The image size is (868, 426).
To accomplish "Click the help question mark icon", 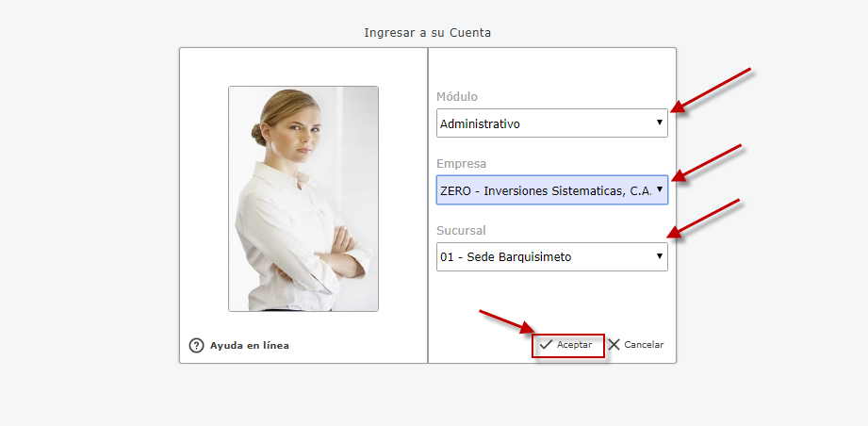I will click(x=196, y=345).
